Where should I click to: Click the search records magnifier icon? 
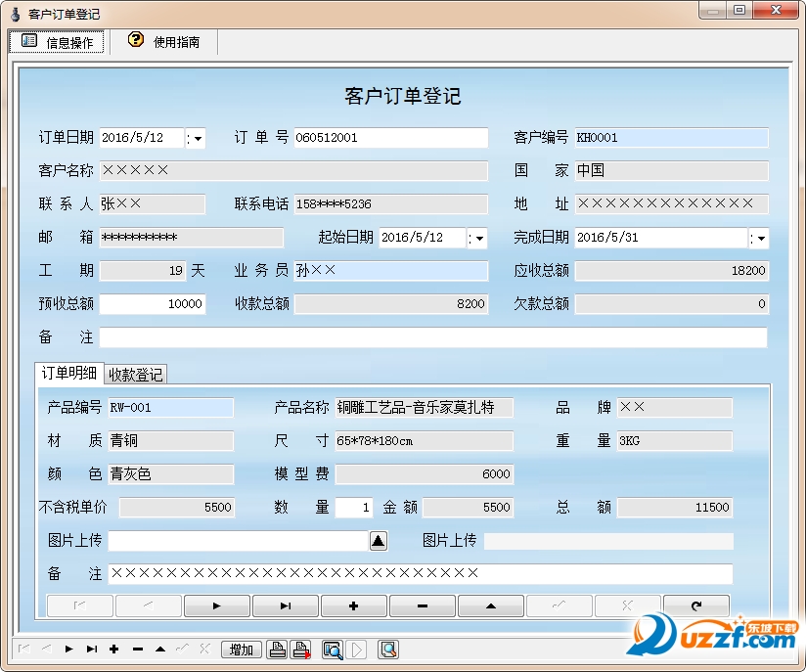click(333, 650)
